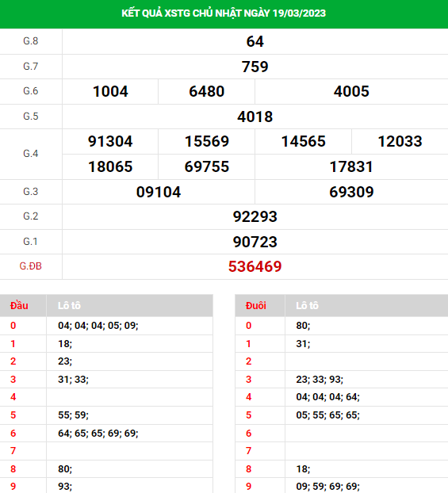Click the green header title for 19/03/2023
Screen dimensions: 448x493
click(x=224, y=13)
